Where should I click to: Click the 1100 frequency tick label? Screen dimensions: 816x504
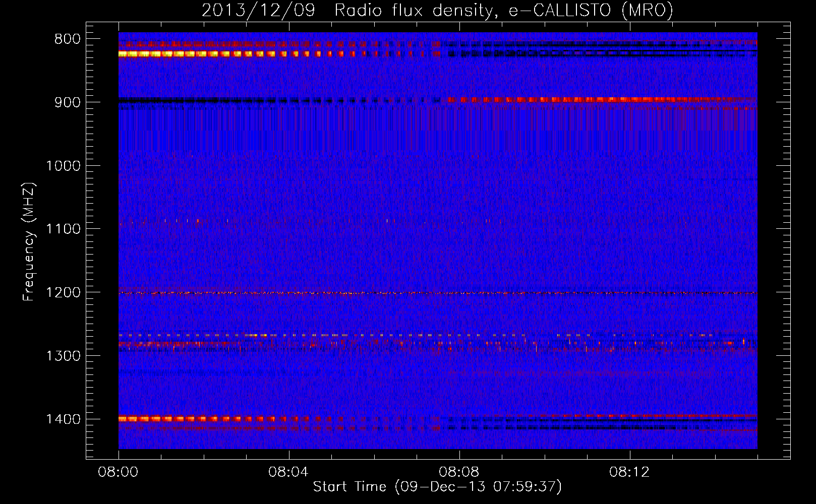click(x=63, y=229)
